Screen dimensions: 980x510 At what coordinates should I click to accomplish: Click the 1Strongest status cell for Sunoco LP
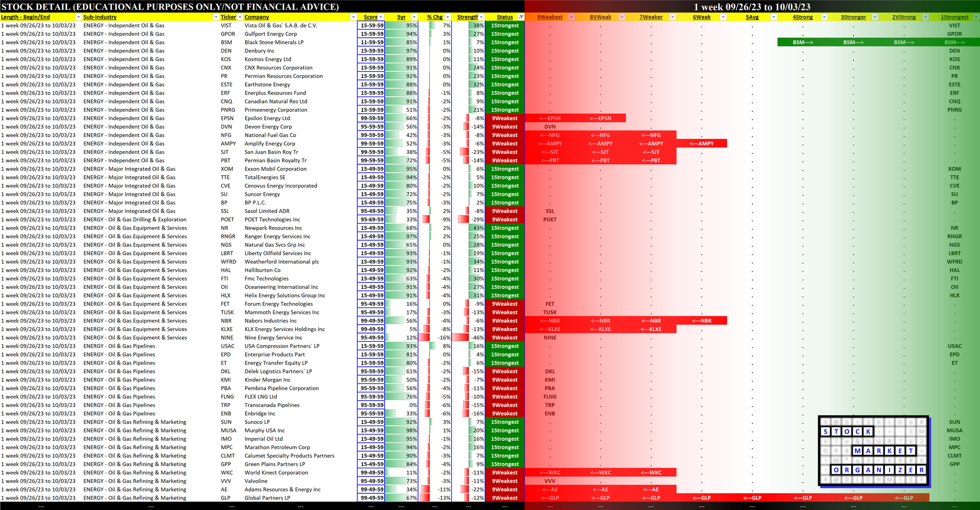505,422
